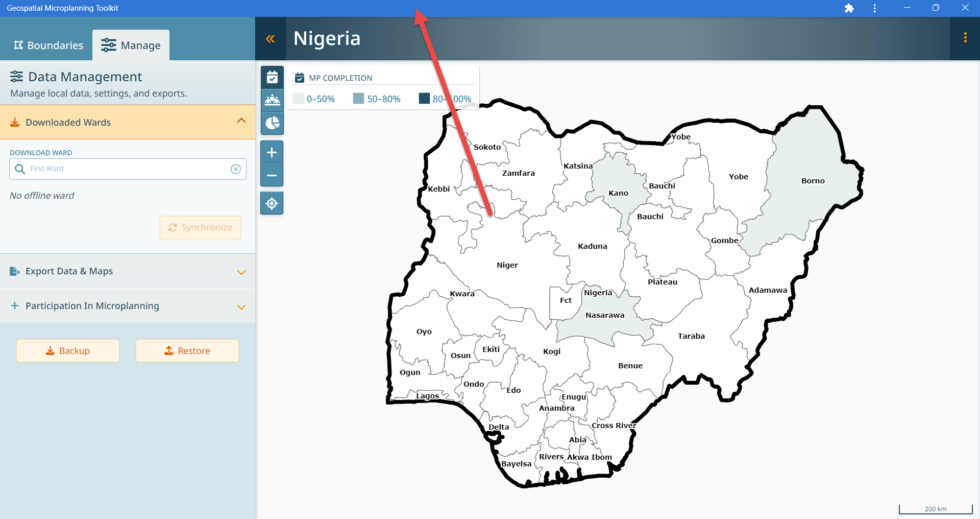Click the Nasarawa state label

605,315
